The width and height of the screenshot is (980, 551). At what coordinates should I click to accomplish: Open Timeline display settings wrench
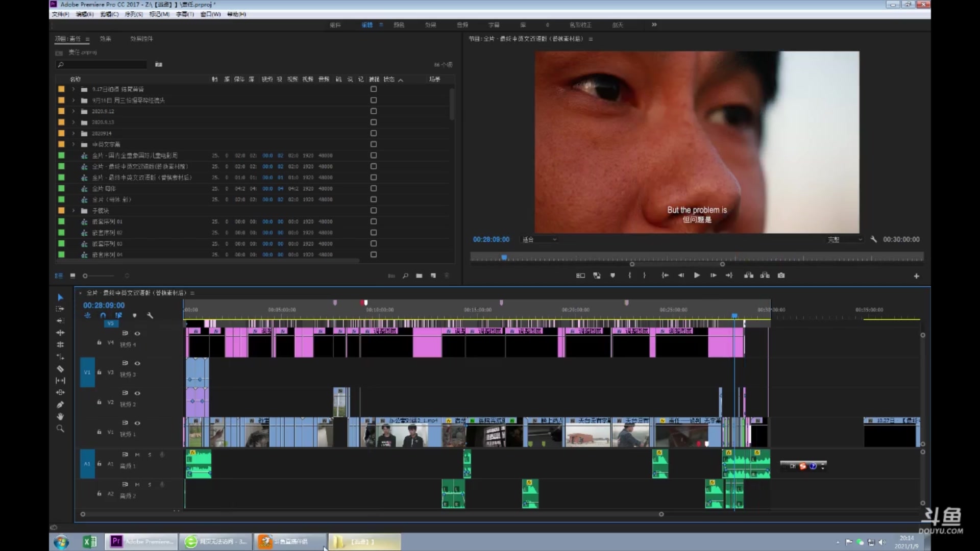point(150,315)
